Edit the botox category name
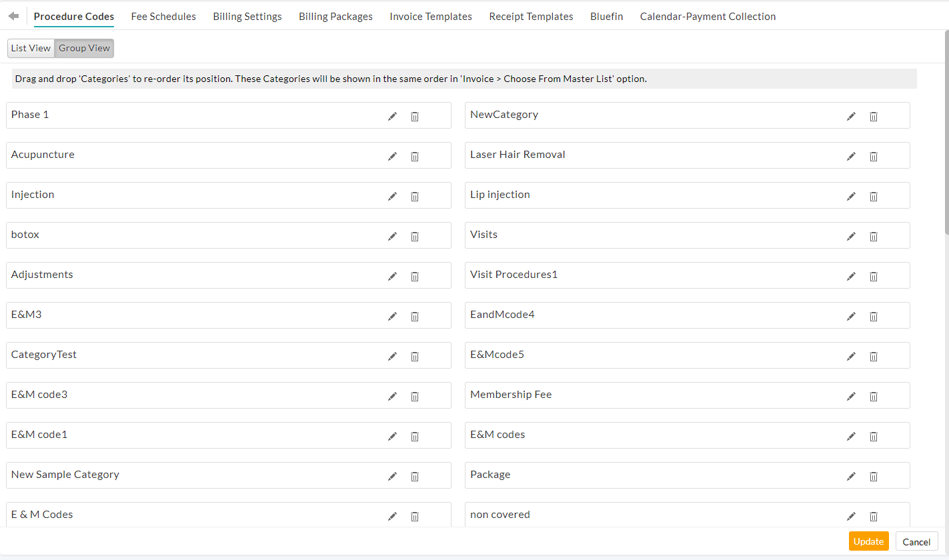 (x=392, y=236)
